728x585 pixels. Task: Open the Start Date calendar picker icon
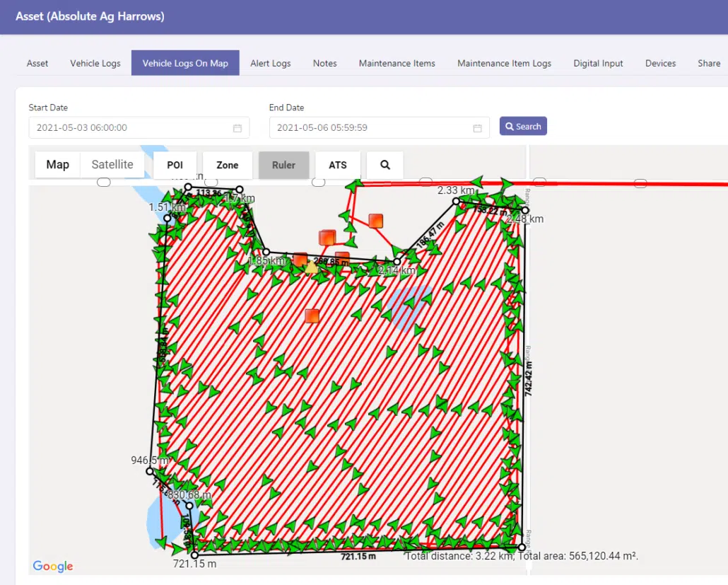pyautogui.click(x=237, y=128)
